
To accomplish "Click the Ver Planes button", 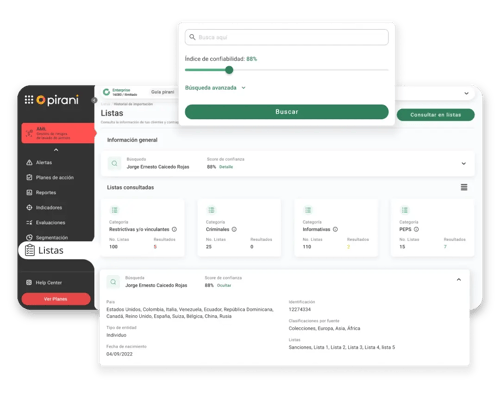I will click(56, 299).
